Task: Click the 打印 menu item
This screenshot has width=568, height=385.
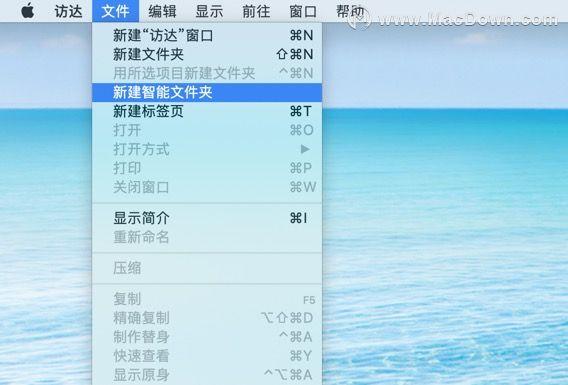Action: pos(207,168)
